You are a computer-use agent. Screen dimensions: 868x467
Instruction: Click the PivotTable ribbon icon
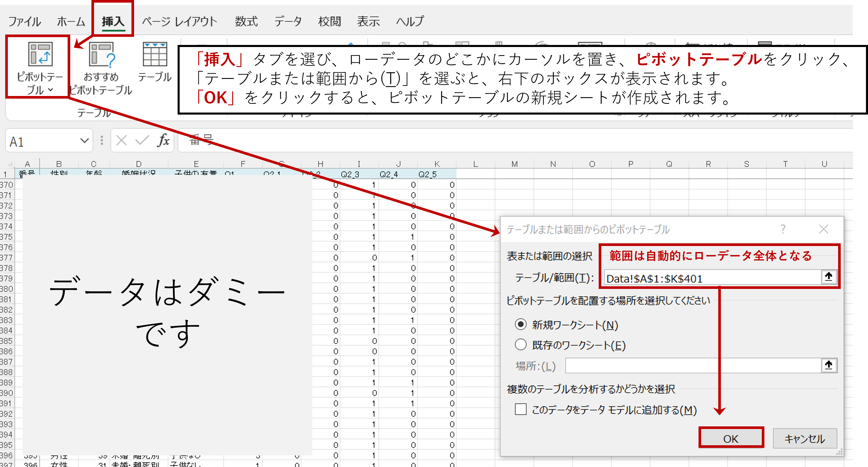[x=40, y=55]
